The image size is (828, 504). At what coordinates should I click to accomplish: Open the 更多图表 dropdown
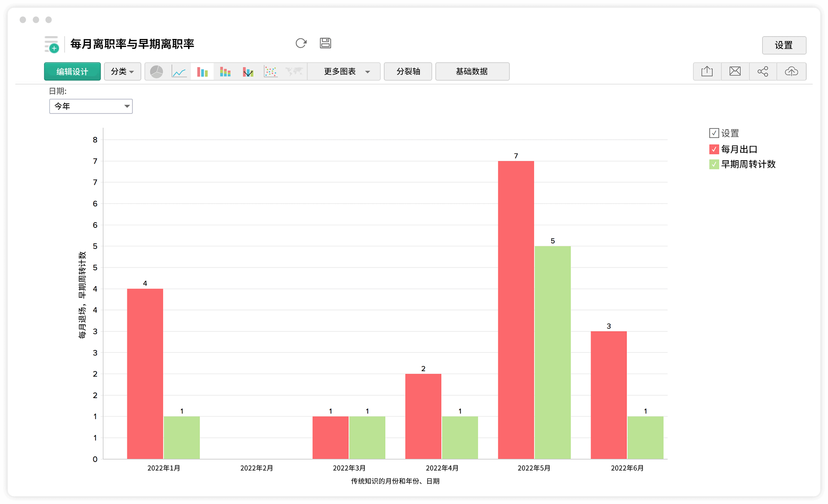click(x=344, y=71)
